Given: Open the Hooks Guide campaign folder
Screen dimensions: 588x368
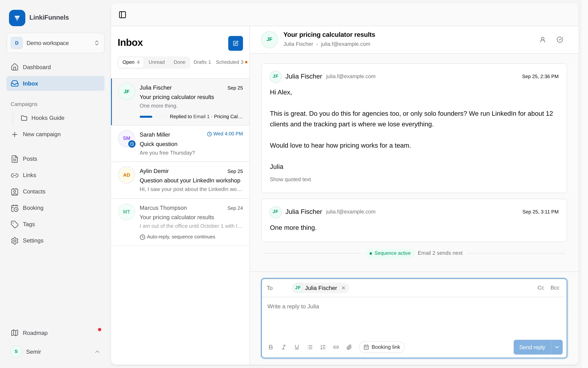Looking at the screenshot, I should coord(60,118).
